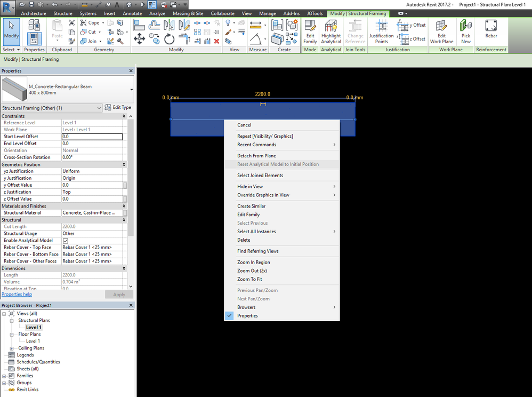Image resolution: width=532 pixels, height=397 pixels.
Task: Collapse the Materials and Finishes group
Action: click(x=124, y=206)
